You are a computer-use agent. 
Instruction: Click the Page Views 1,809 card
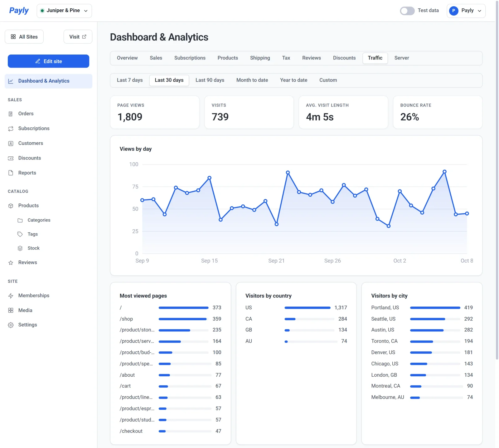point(155,112)
